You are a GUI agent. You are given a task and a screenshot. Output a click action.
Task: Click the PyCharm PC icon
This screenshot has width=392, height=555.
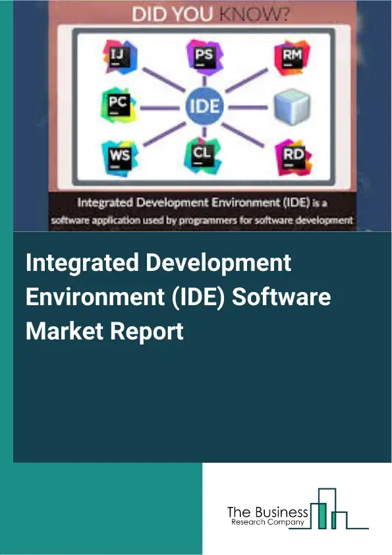[119, 105]
